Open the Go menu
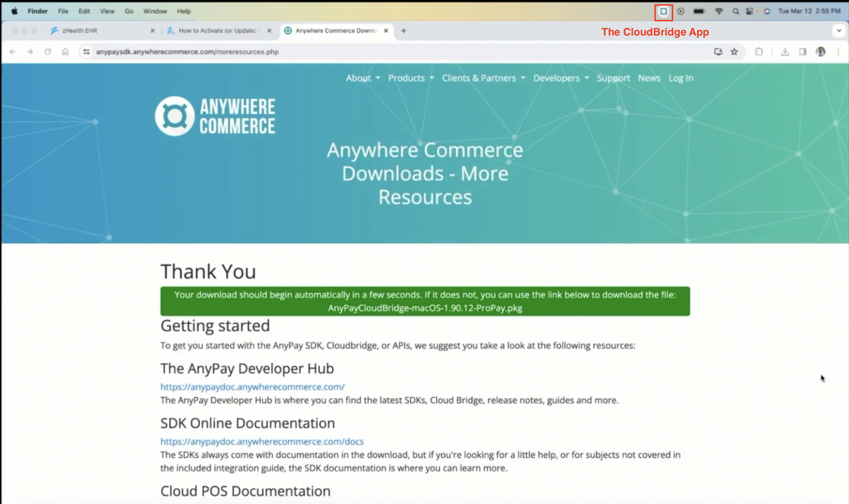 [x=129, y=11]
